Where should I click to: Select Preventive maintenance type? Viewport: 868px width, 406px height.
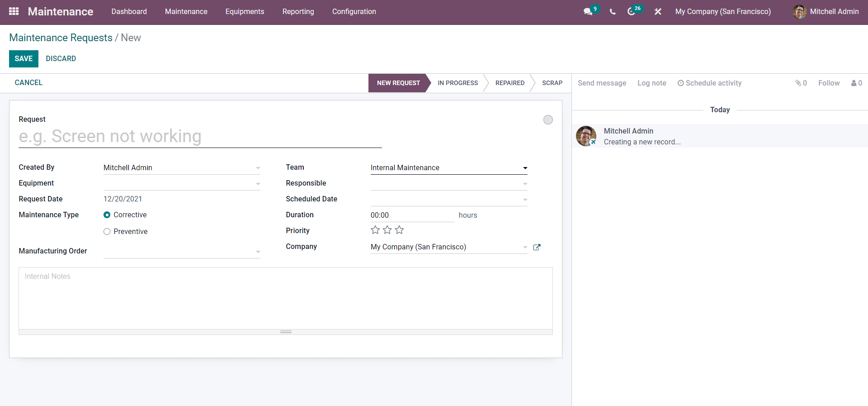point(107,232)
